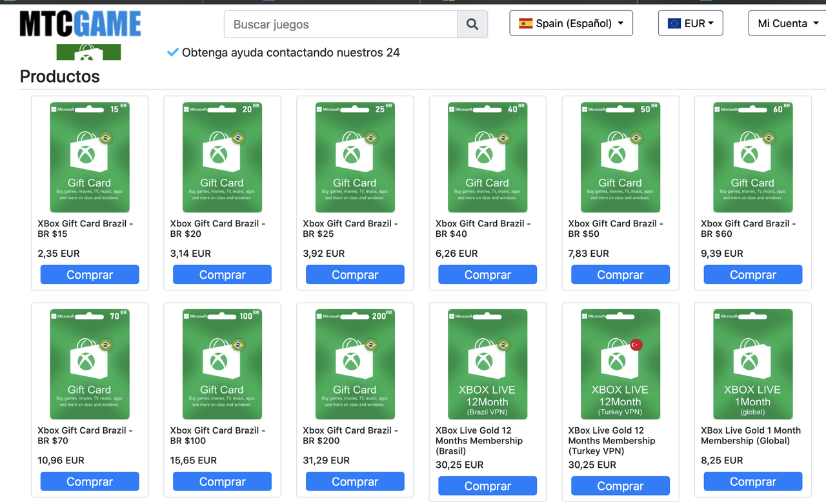This screenshot has height=504, width=826.
Task: Buy the Xbox Gift Card Brazil BR $40
Action: 488,275
